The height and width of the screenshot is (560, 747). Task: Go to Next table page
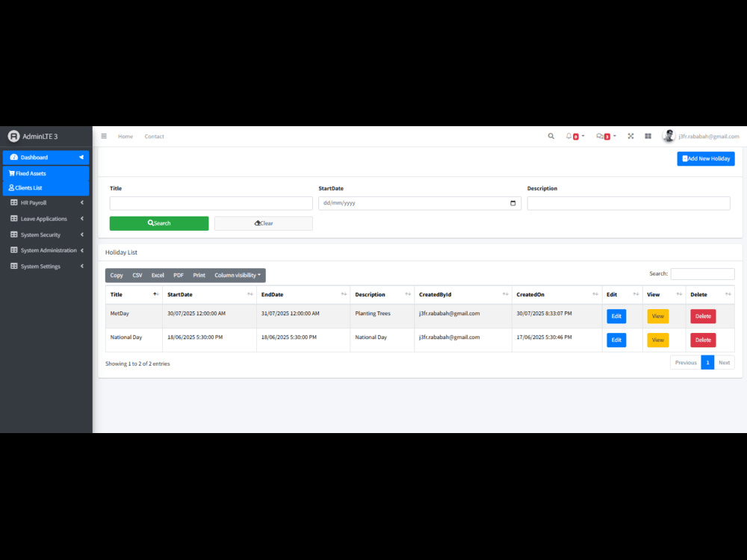coord(724,362)
